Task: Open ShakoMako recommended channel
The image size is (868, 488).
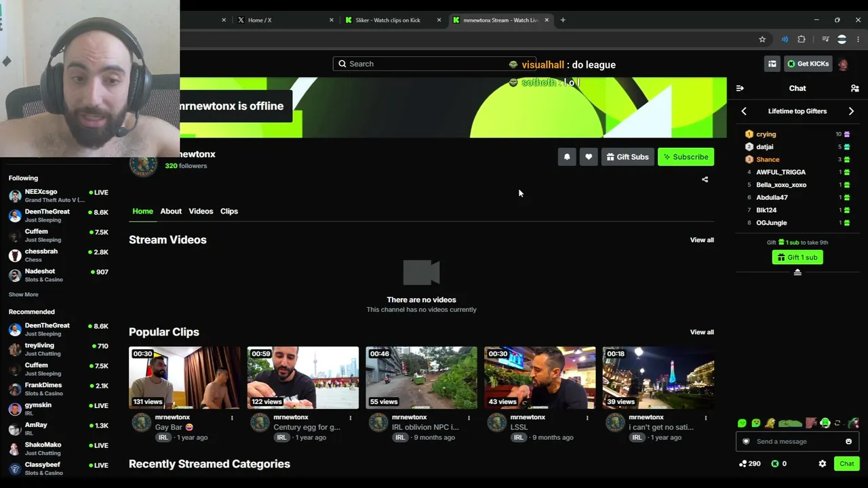Action: coord(58,449)
